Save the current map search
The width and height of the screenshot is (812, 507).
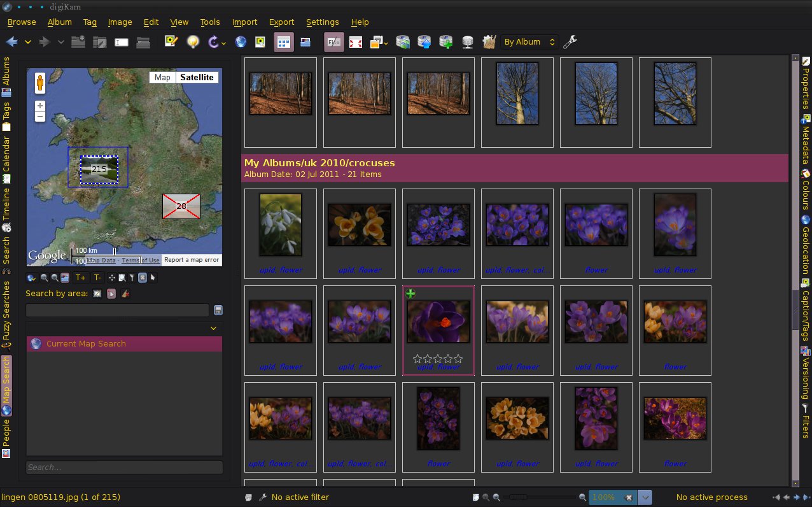pyautogui.click(x=218, y=310)
